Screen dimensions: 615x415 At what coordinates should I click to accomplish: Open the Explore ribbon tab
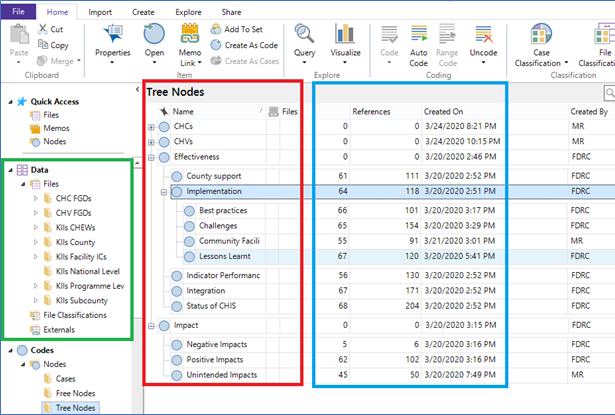(x=191, y=11)
